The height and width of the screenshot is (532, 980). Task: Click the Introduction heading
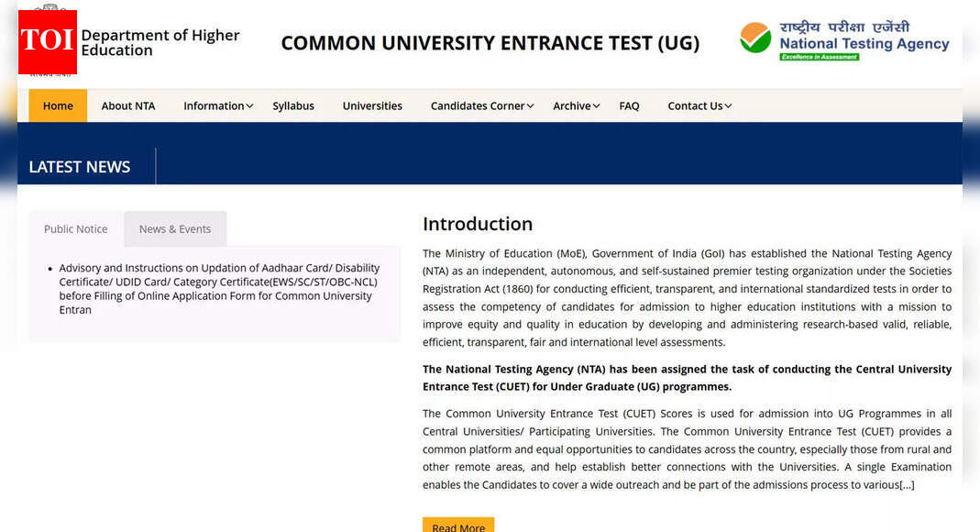tap(478, 224)
